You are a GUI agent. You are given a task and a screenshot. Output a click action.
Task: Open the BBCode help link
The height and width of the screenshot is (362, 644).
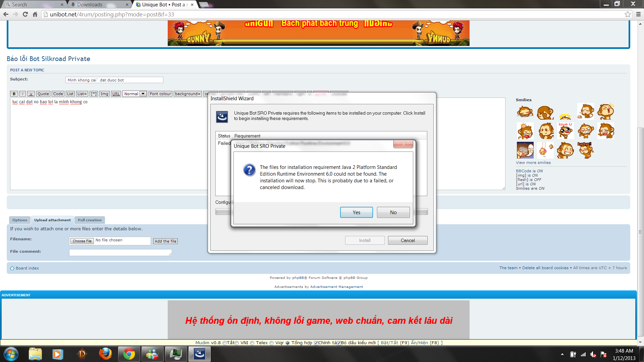pos(523,171)
